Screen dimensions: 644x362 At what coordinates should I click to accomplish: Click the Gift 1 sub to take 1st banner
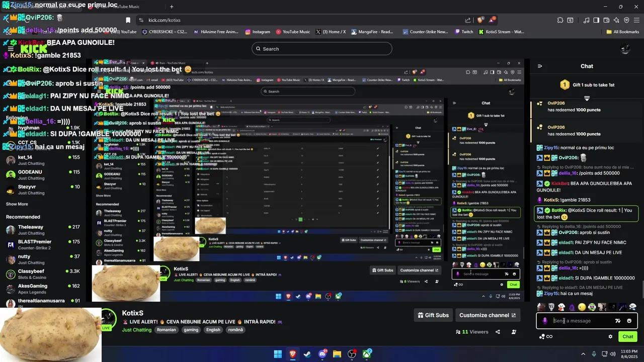point(587,85)
